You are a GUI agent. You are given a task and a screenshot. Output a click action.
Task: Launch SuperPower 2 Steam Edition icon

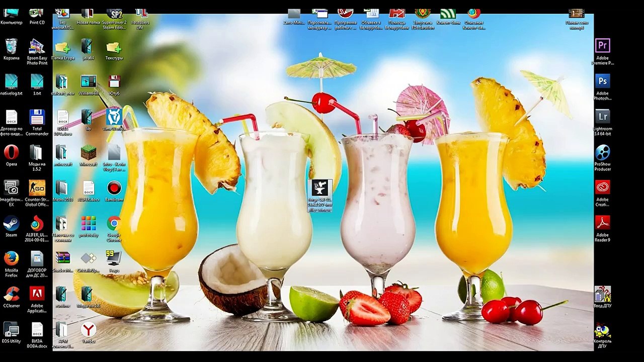[x=114, y=19]
